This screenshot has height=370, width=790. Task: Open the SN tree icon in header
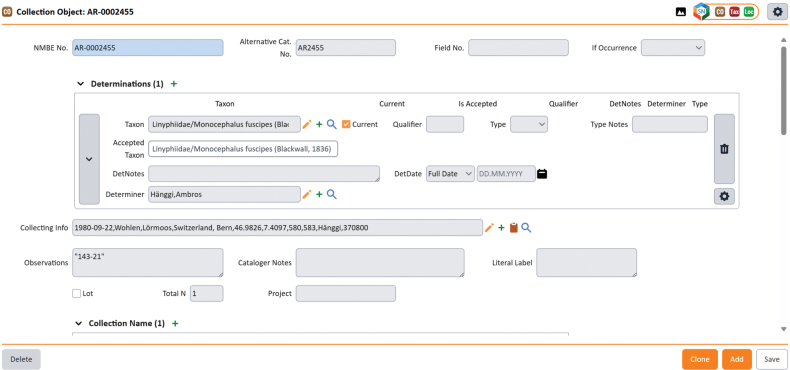click(x=701, y=12)
